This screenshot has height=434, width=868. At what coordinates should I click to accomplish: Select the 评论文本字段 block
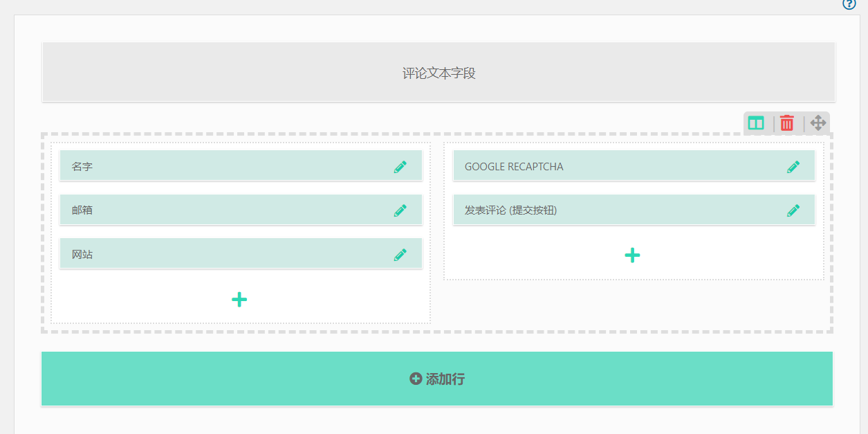click(x=439, y=72)
